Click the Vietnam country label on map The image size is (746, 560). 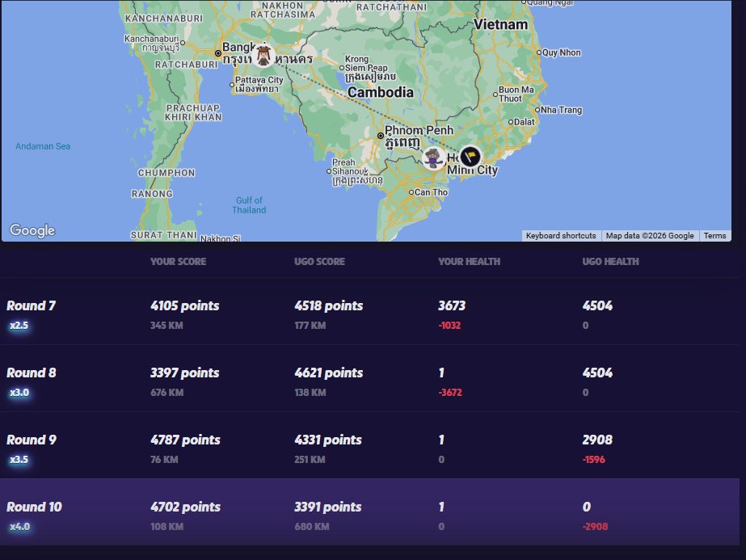tap(500, 24)
